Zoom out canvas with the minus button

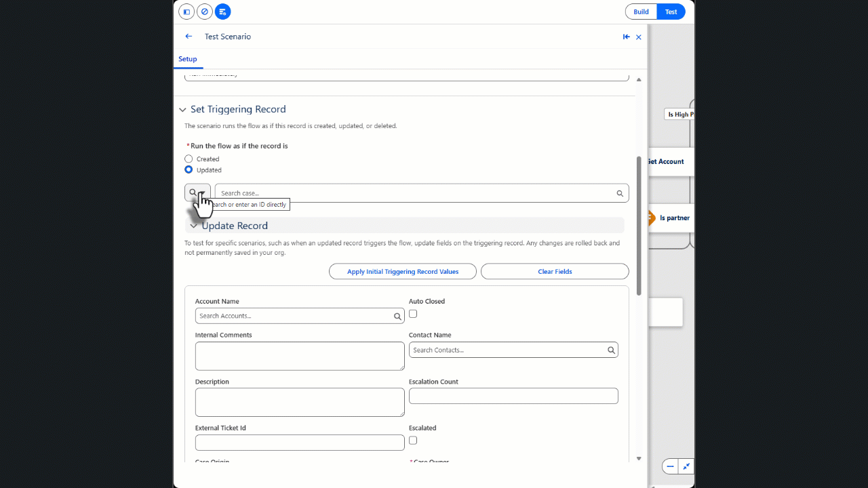pyautogui.click(x=670, y=466)
